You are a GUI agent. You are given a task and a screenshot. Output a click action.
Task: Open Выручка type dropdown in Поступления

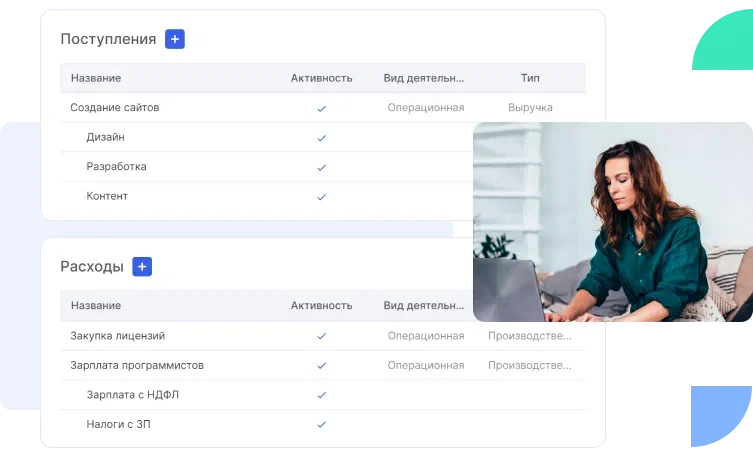[530, 108]
